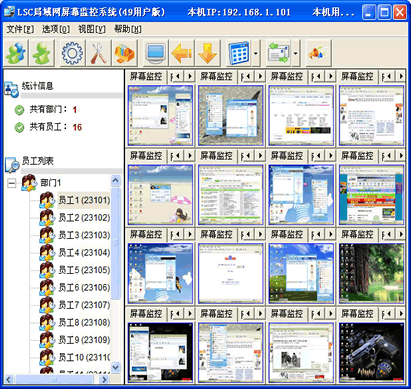Open the 视图[V] menu
Screen dimensions: 411x389
[x=92, y=29]
